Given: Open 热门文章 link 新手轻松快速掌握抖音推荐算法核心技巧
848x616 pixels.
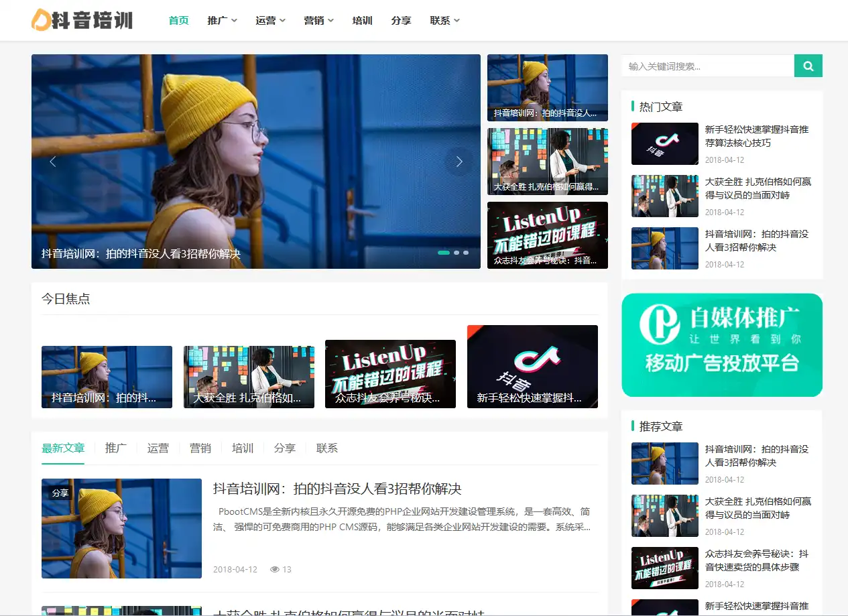Looking at the screenshot, I should 757,136.
